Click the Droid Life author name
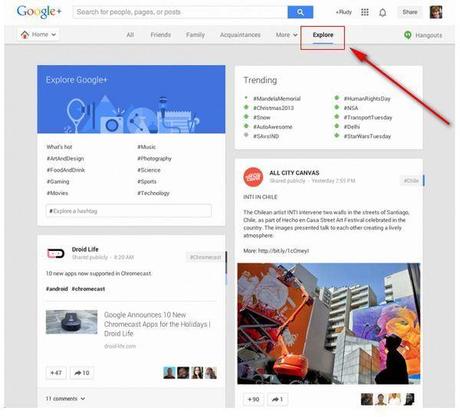 click(85, 249)
